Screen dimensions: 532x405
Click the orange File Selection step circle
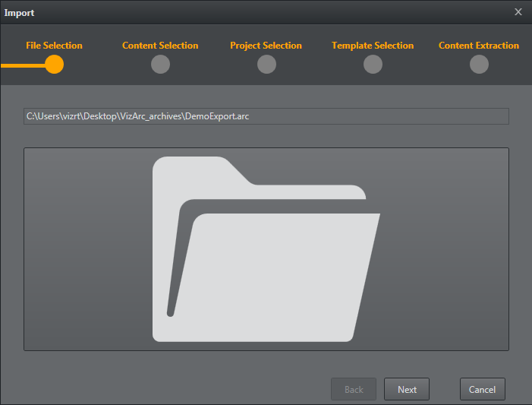point(54,65)
